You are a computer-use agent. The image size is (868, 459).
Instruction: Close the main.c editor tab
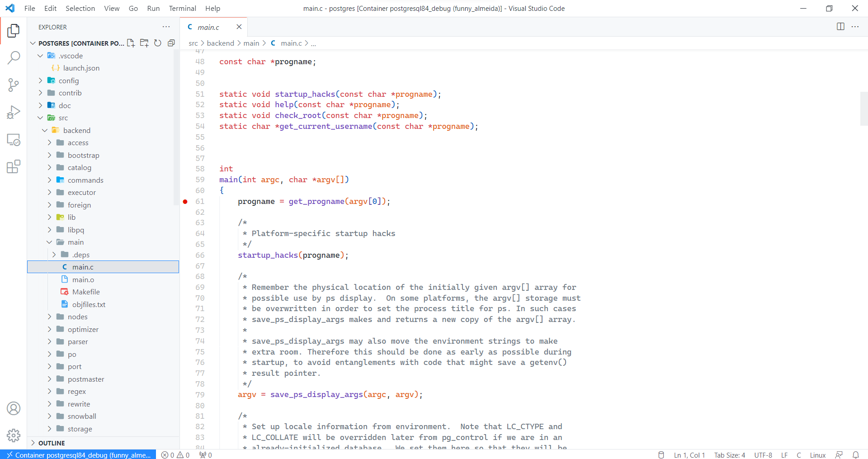(x=239, y=27)
